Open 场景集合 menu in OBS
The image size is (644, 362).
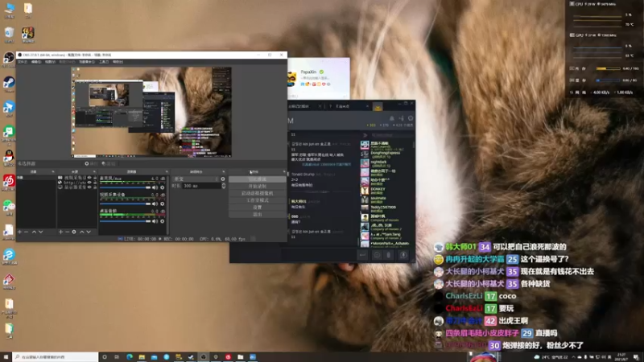87,62
